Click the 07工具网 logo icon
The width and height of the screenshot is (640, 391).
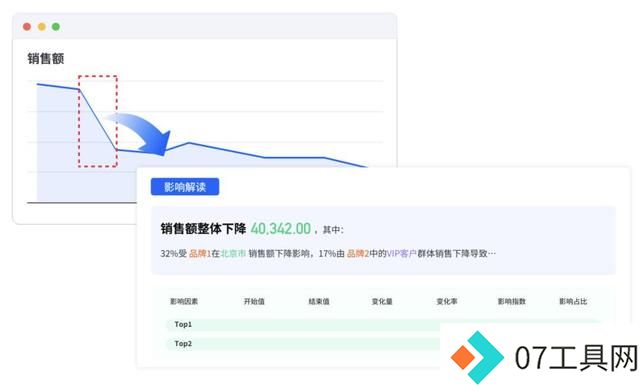(x=477, y=358)
